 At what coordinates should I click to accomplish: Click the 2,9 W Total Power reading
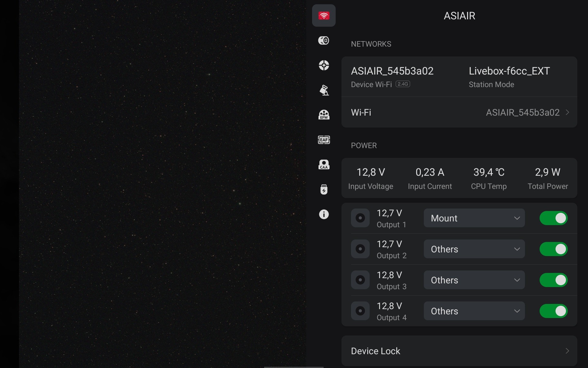tap(548, 178)
